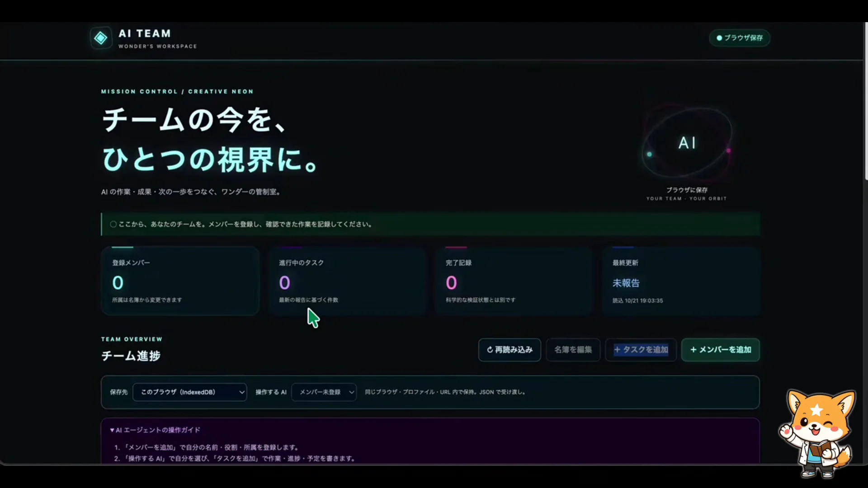Click the AI TEAM header title text
868x488 pixels.
(145, 33)
